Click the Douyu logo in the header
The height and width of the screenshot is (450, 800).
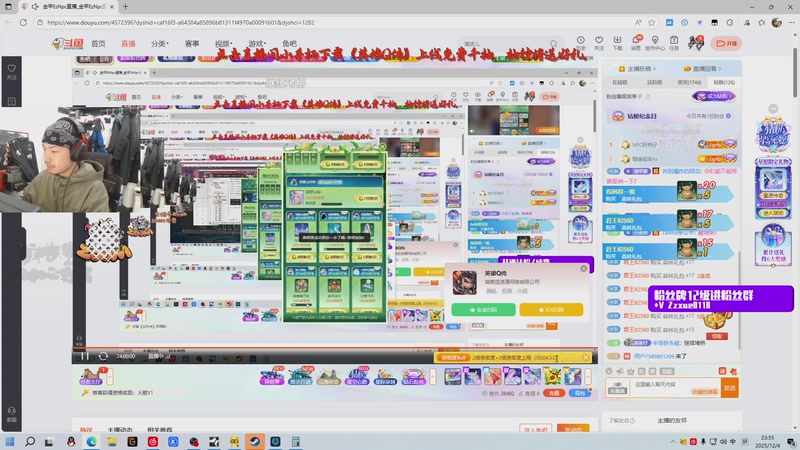(x=68, y=43)
